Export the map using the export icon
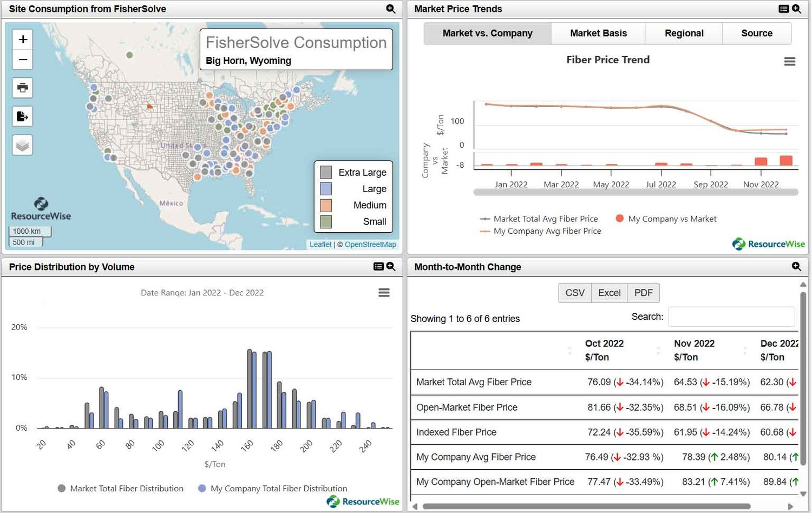The height and width of the screenshot is (513, 812). 23,116
